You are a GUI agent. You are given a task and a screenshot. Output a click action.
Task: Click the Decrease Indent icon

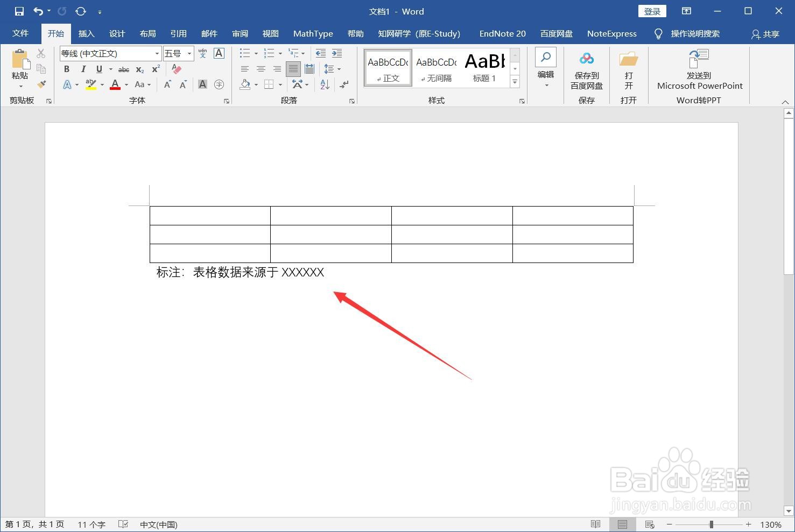click(x=321, y=53)
